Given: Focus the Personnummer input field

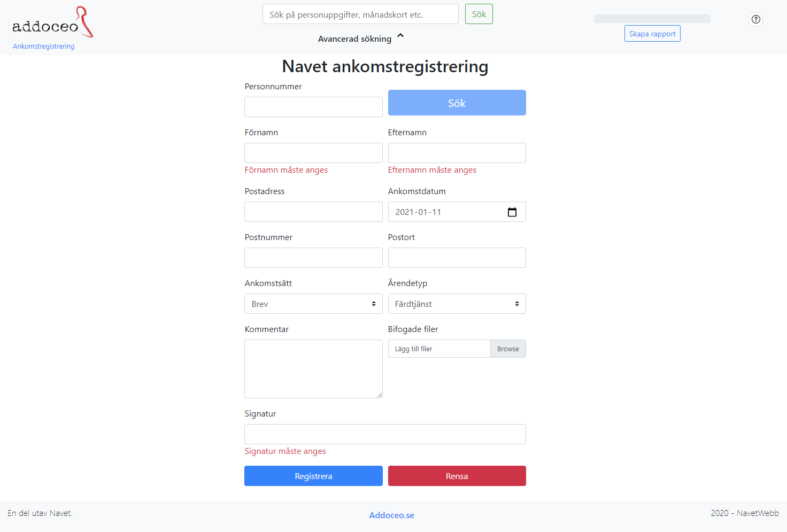Looking at the screenshot, I should (313, 107).
